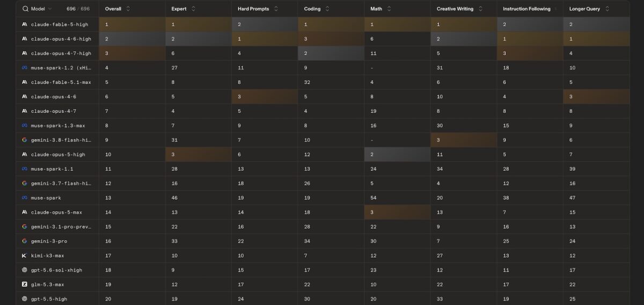This screenshot has height=305, width=644.
Task: Toggle sorting on the Expert column
Action: coord(193,9)
